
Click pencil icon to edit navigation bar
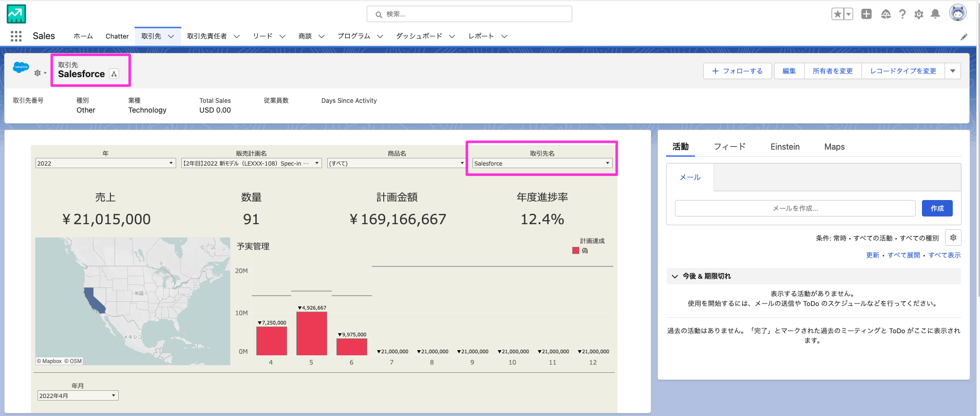[x=964, y=37]
